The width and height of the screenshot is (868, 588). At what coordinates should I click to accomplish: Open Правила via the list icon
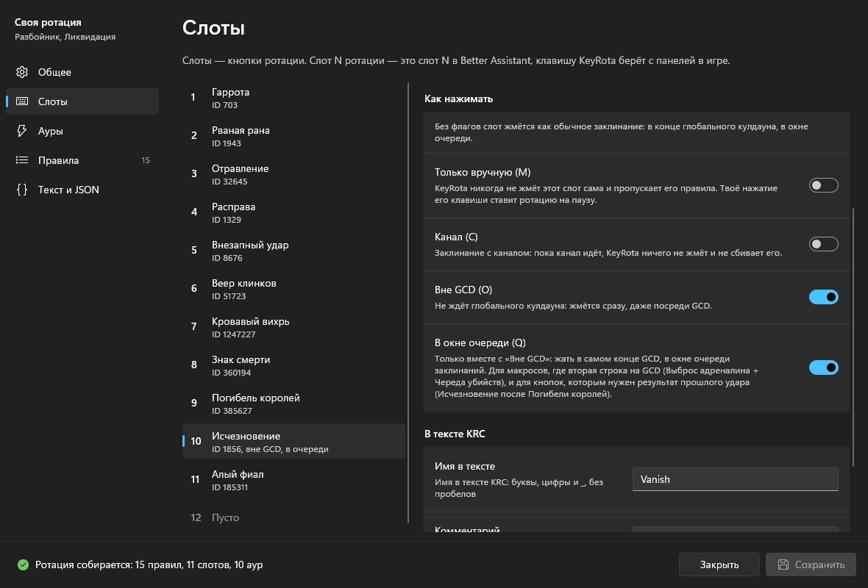[22, 159]
